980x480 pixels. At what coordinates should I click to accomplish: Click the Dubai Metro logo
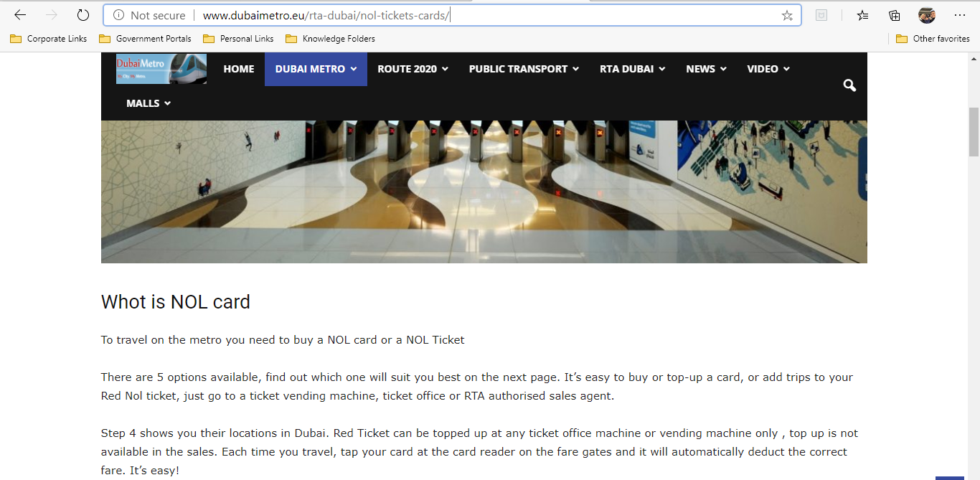(161, 69)
